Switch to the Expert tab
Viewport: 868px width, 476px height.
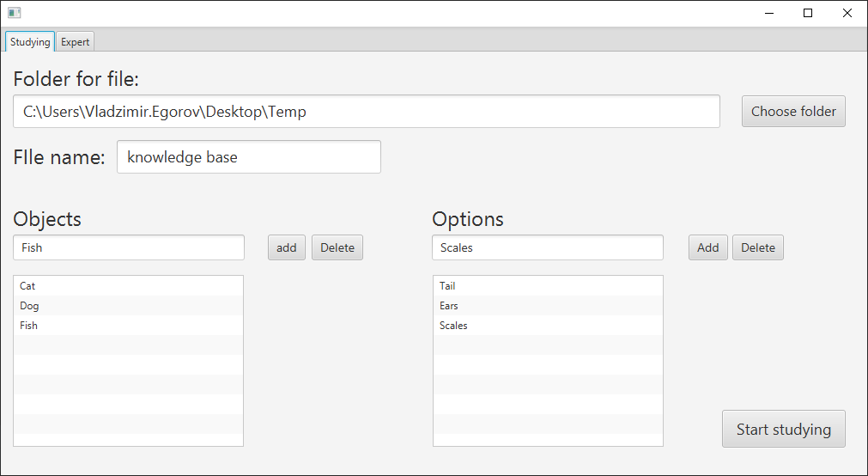[x=76, y=42]
